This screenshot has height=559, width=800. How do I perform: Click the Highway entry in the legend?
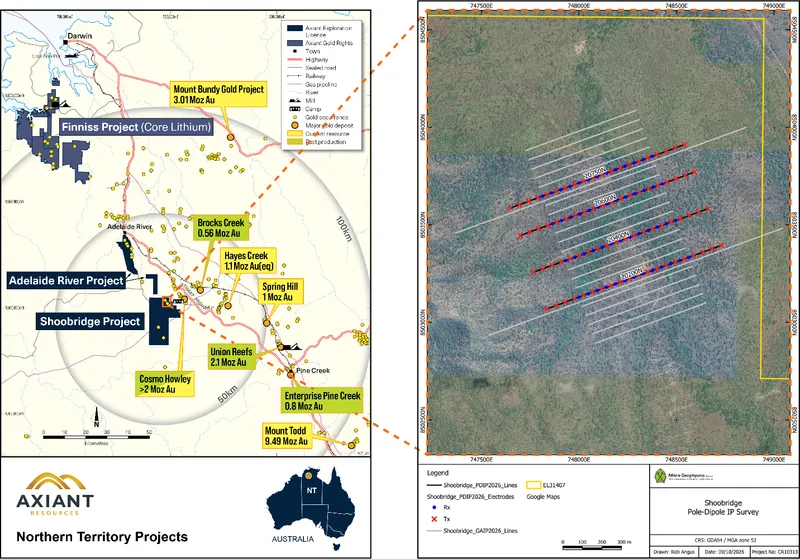(309, 60)
